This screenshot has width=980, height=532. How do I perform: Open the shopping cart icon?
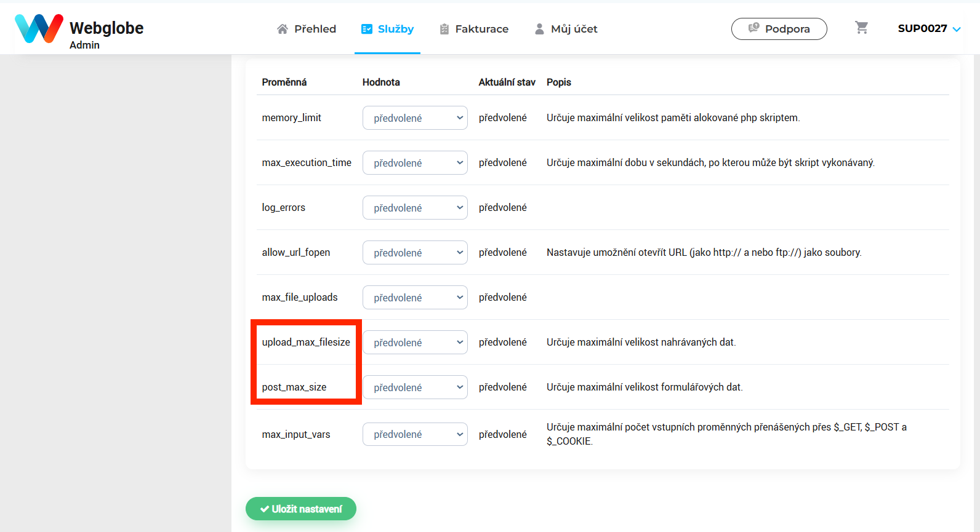tap(861, 28)
